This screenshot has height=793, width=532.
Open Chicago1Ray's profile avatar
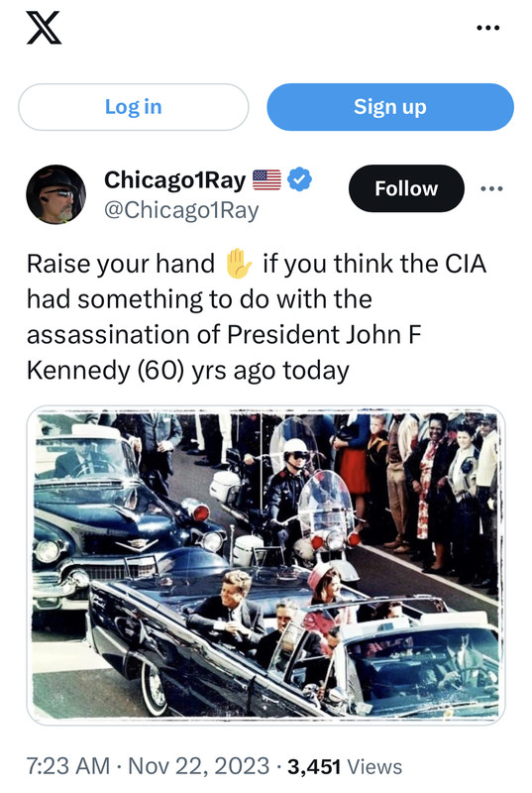coord(56,194)
